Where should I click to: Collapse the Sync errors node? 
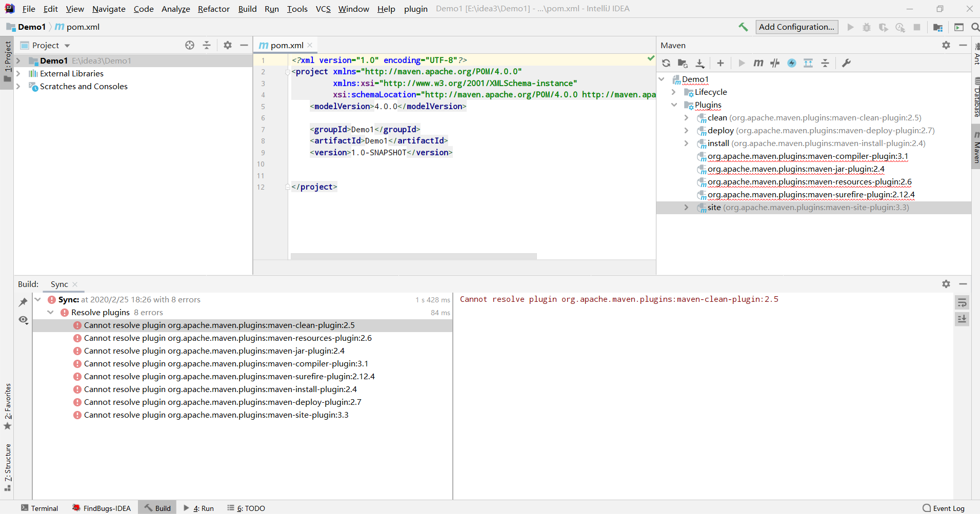[38, 300]
